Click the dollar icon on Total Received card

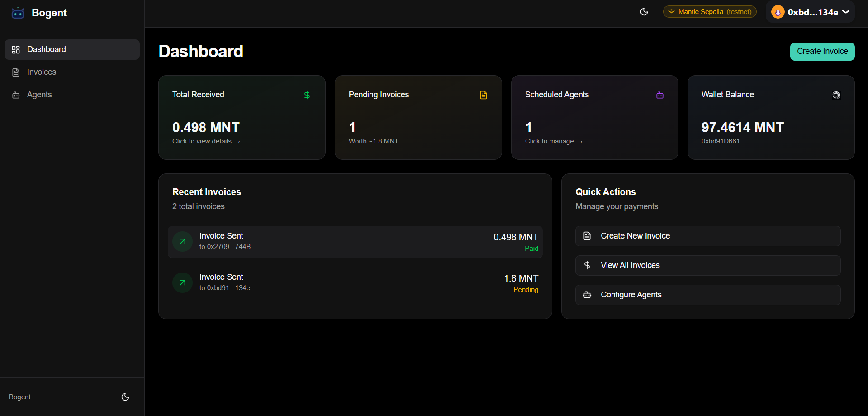point(307,95)
